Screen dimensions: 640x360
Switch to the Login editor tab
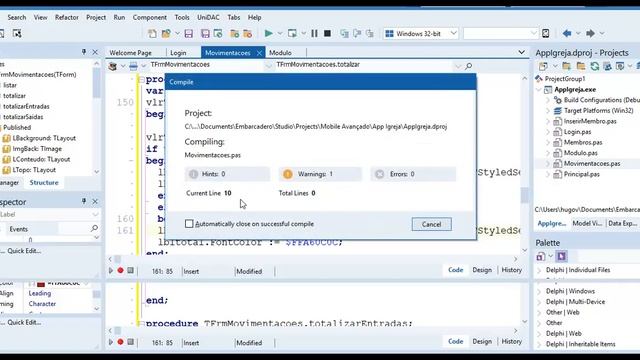tap(178, 53)
